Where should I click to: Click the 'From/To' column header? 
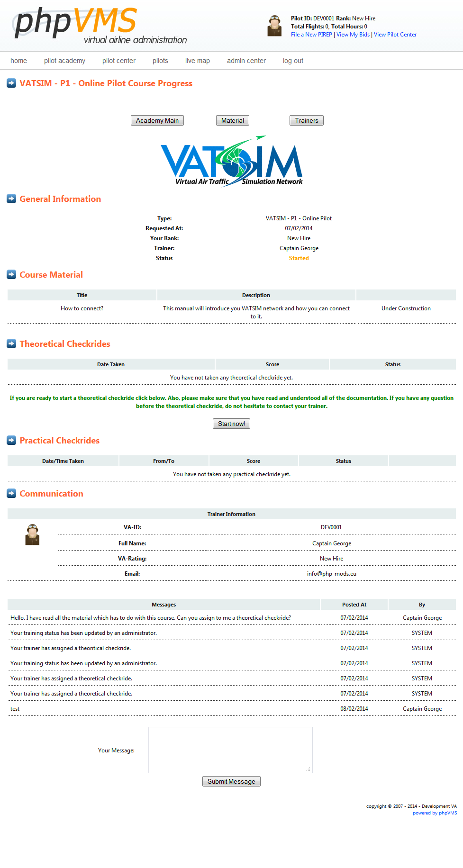coord(164,461)
